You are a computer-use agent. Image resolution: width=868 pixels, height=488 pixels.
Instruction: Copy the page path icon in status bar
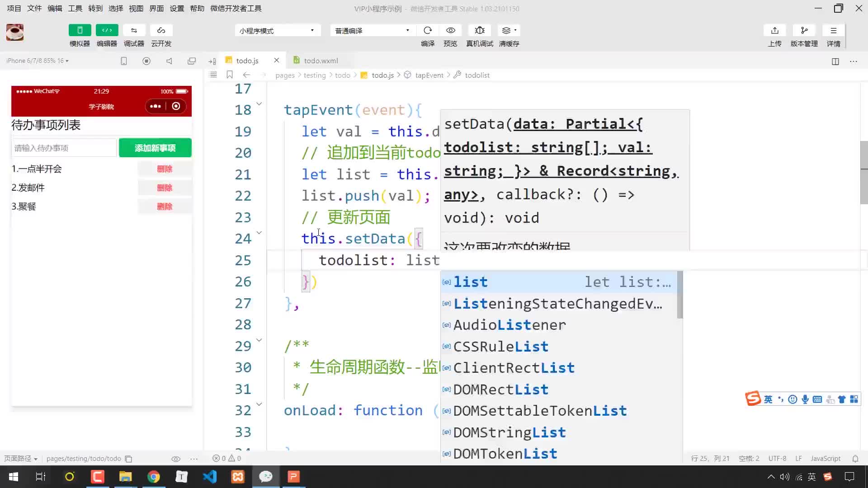[x=128, y=459]
